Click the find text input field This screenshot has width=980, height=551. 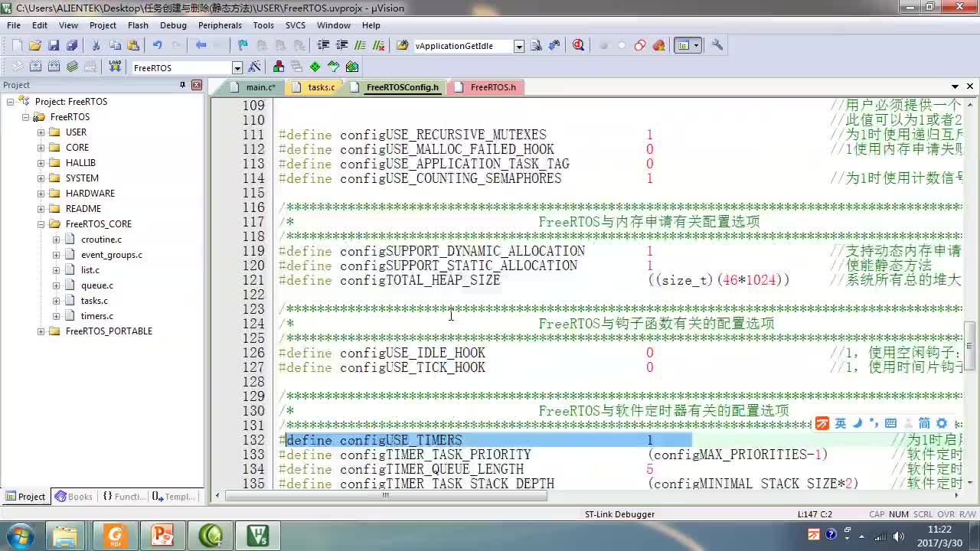(462, 46)
